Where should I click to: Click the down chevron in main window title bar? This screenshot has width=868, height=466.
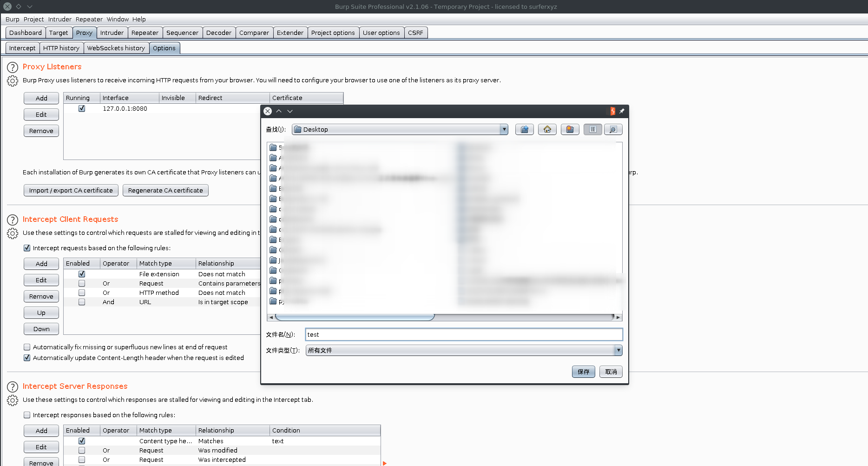tap(30, 7)
